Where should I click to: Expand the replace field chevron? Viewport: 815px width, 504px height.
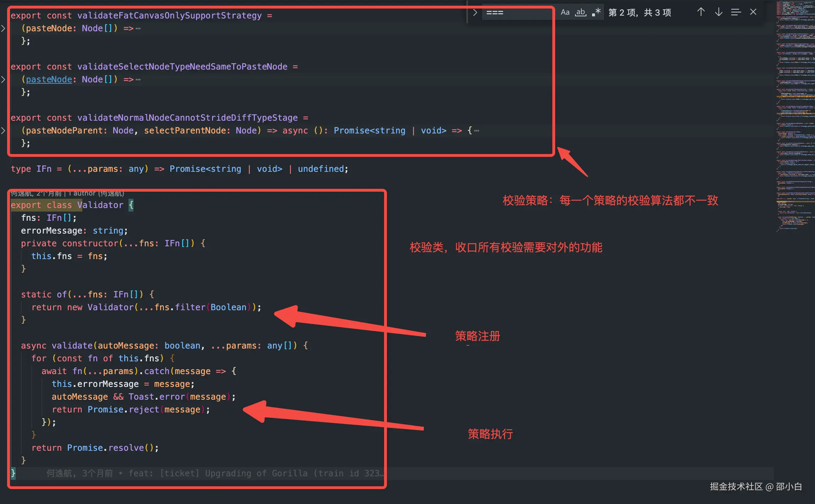click(x=475, y=12)
